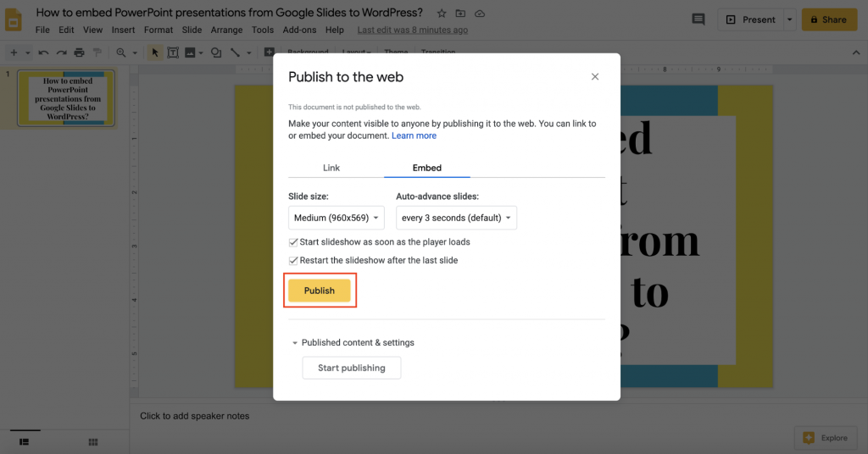Open the Slide size dropdown
The image size is (868, 454).
click(x=336, y=218)
